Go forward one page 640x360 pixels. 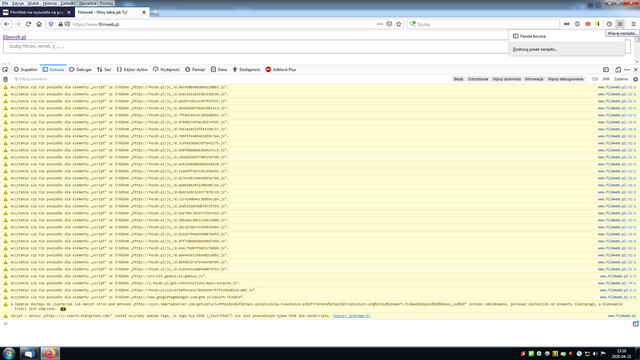pos(18,24)
